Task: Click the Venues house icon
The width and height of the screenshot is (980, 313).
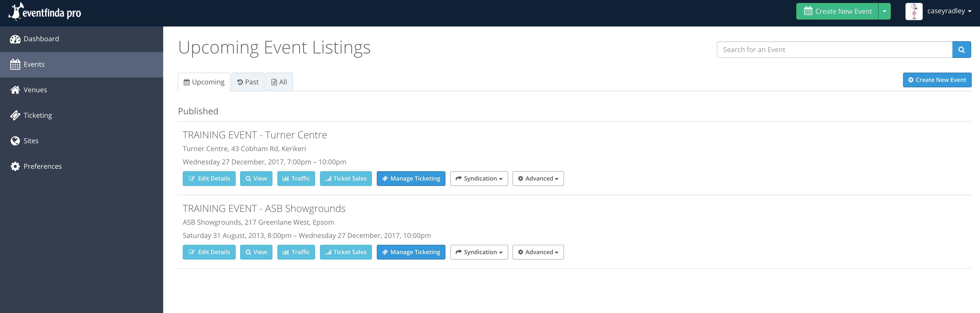Action: coord(15,90)
